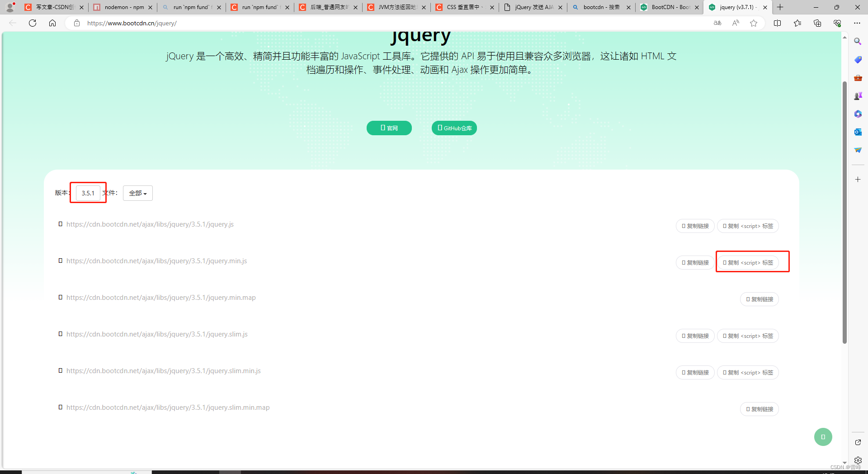Close the nodemon - npm tab
The height and width of the screenshot is (474, 868).
[x=150, y=7]
